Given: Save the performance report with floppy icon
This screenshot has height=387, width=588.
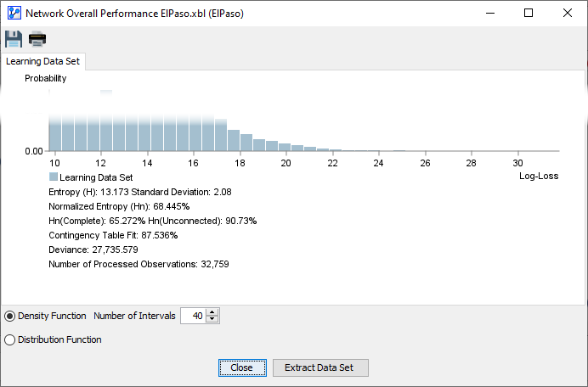Looking at the screenshot, I should pyautogui.click(x=14, y=39).
